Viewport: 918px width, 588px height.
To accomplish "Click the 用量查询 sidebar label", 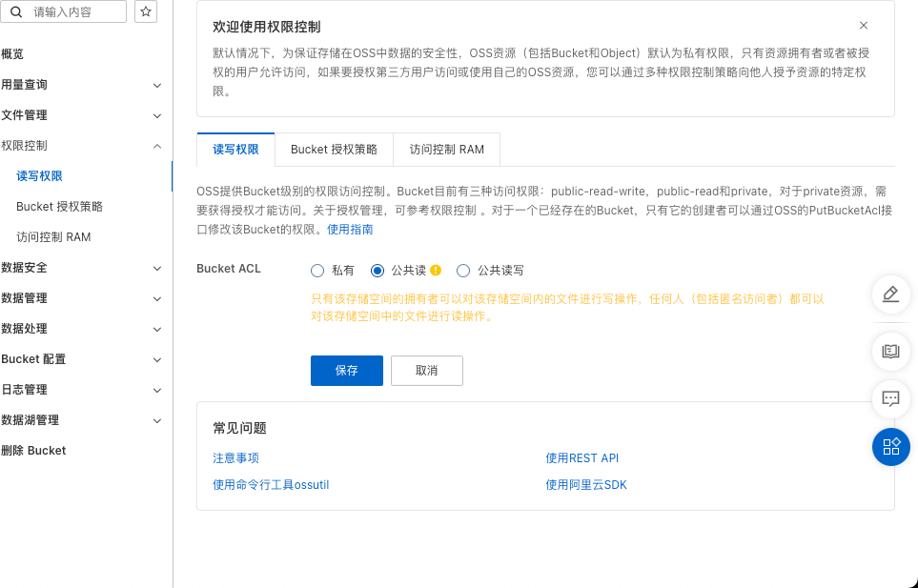I will pyautogui.click(x=24, y=85).
